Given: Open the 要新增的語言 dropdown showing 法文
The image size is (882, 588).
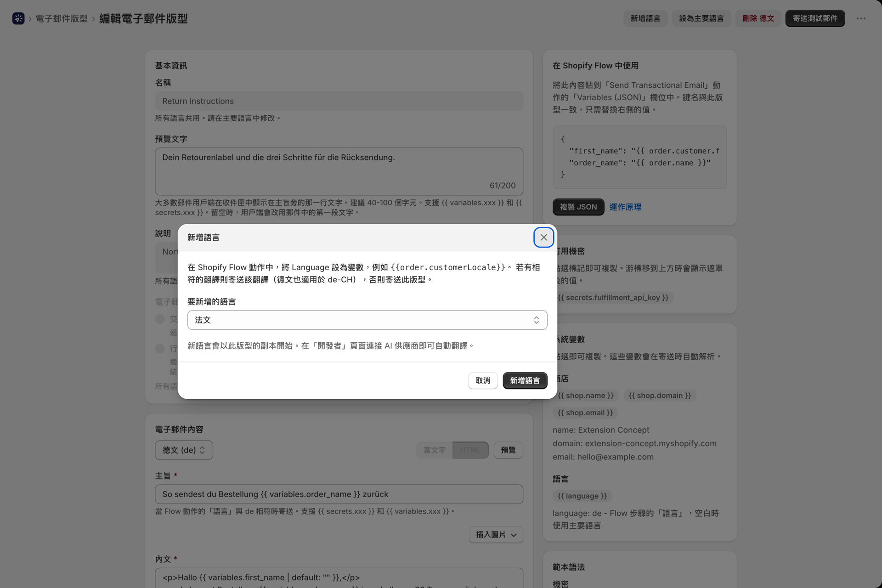Looking at the screenshot, I should pos(367,320).
